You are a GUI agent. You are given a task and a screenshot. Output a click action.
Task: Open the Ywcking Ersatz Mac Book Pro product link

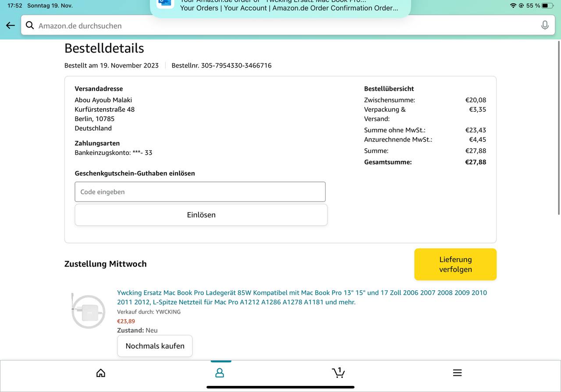click(x=302, y=297)
